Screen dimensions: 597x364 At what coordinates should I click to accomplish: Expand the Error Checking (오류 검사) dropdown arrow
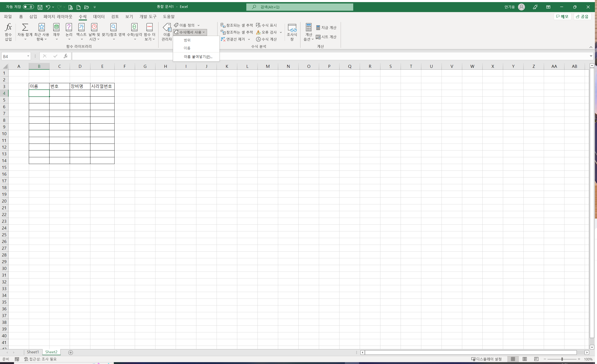pos(281,32)
